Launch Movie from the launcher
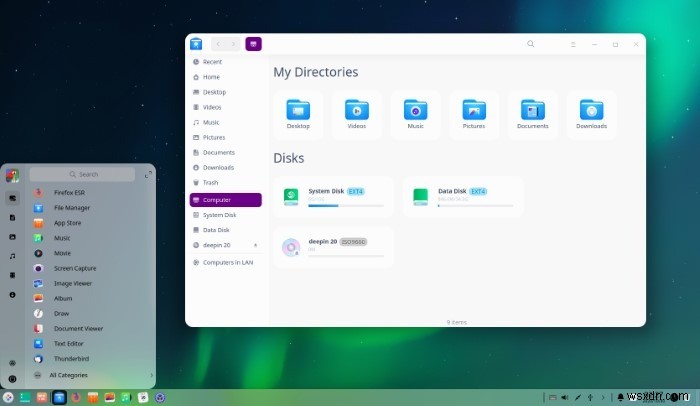The height and width of the screenshot is (406, 700). (92, 253)
